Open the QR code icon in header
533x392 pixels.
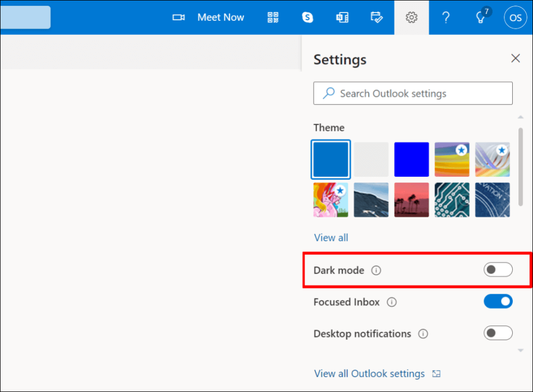[273, 18]
